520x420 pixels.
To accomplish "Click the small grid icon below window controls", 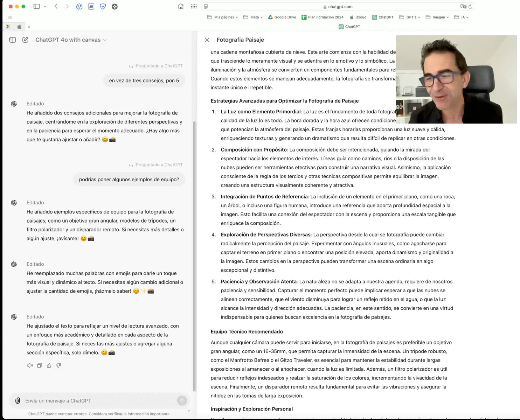I will 9,17.
